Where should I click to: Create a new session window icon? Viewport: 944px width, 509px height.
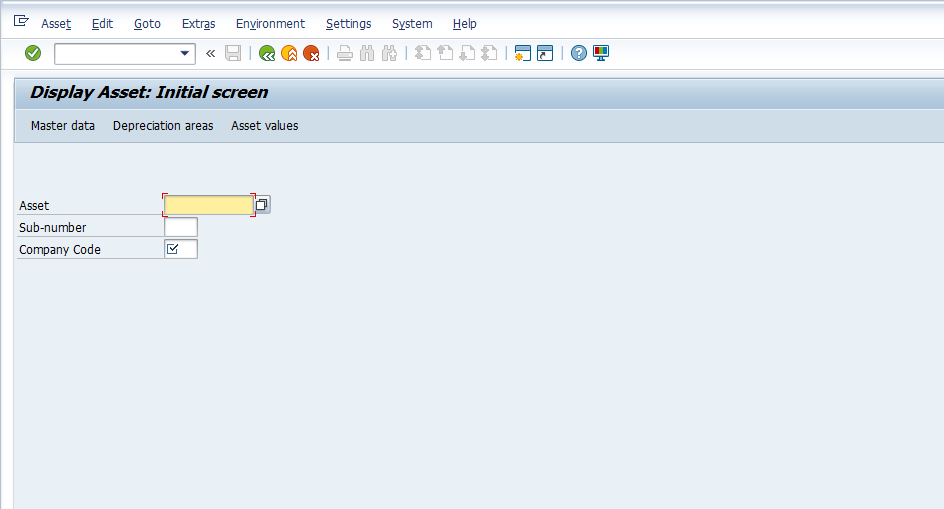tap(523, 54)
